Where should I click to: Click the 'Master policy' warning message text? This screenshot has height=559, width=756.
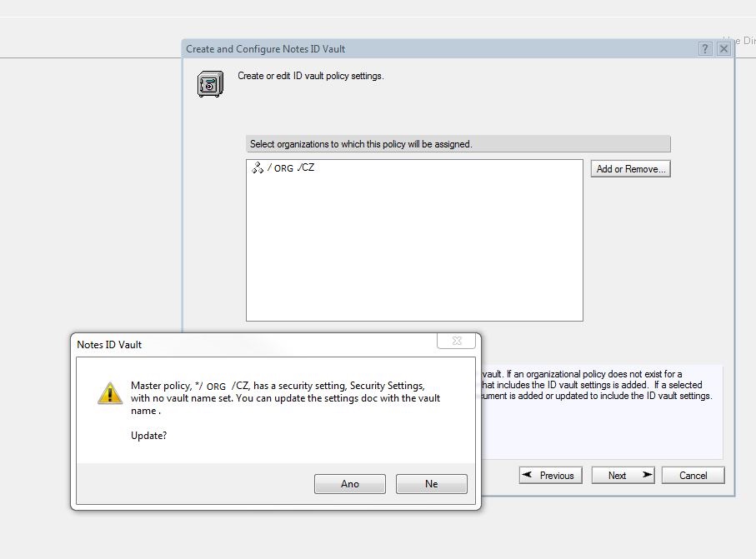coord(285,398)
